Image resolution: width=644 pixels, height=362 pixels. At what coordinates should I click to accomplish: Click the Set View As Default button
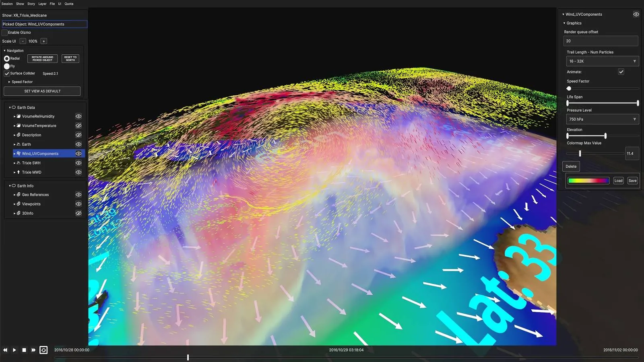42,91
